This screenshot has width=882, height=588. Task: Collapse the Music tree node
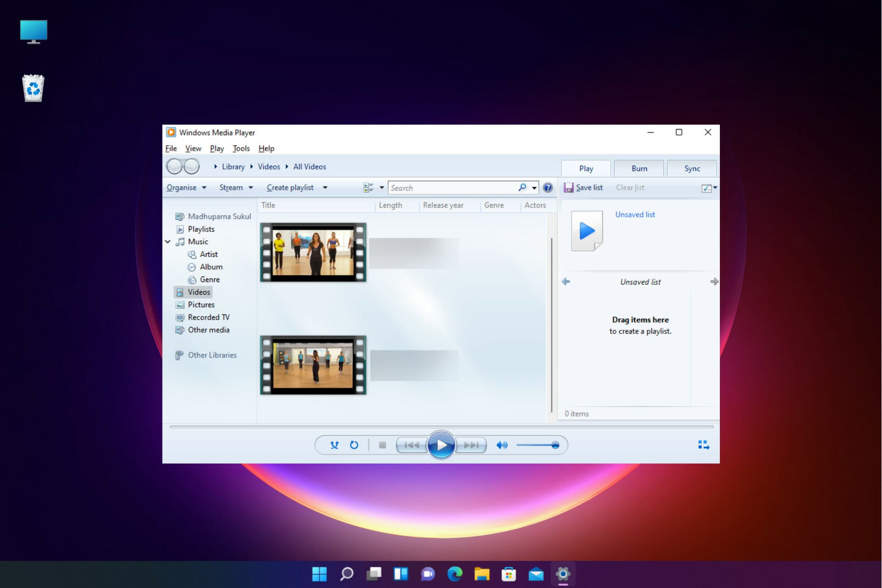pyautogui.click(x=168, y=242)
